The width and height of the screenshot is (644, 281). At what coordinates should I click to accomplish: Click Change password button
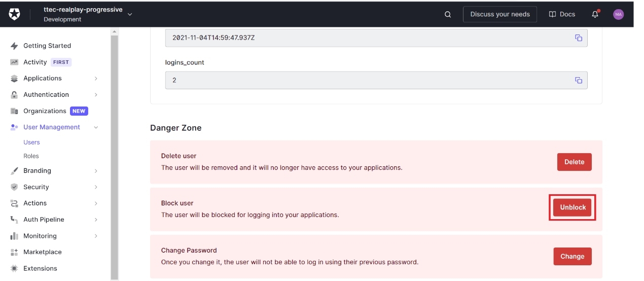[572, 256]
